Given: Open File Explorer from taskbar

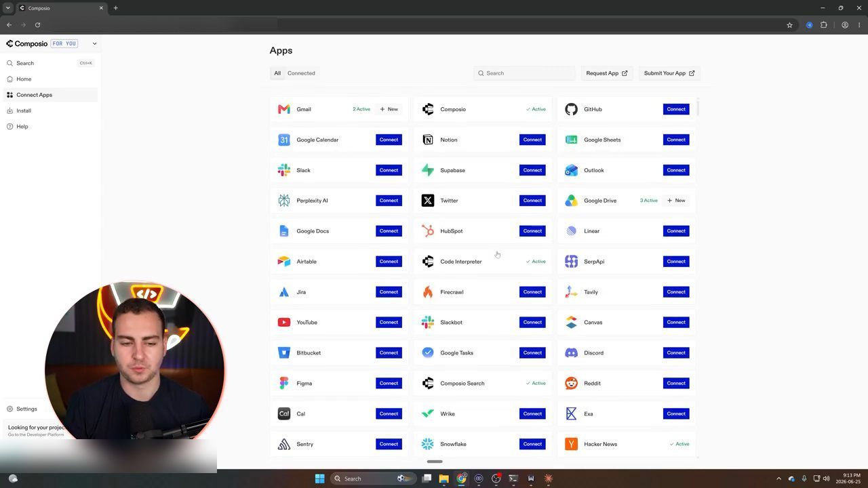Looking at the screenshot, I should (x=443, y=479).
